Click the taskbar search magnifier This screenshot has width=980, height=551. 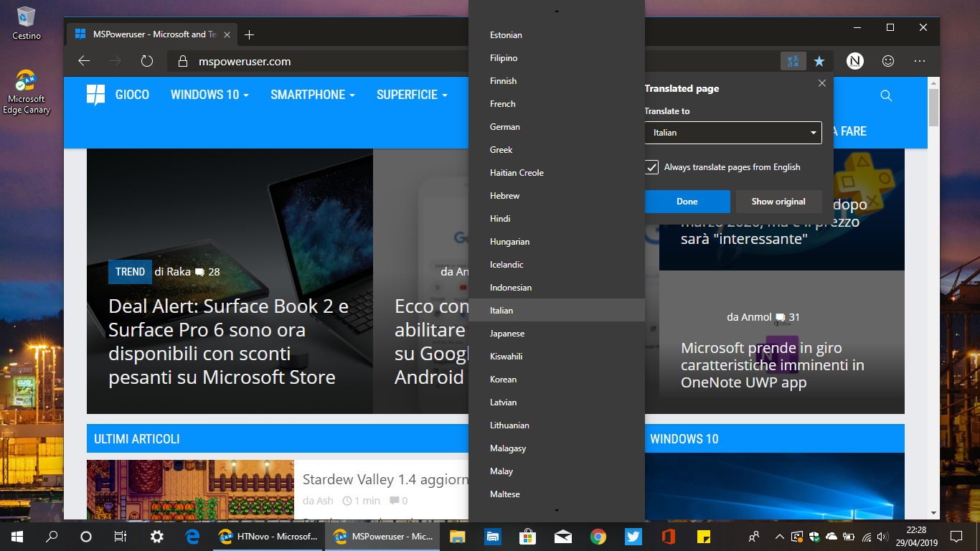(x=52, y=537)
